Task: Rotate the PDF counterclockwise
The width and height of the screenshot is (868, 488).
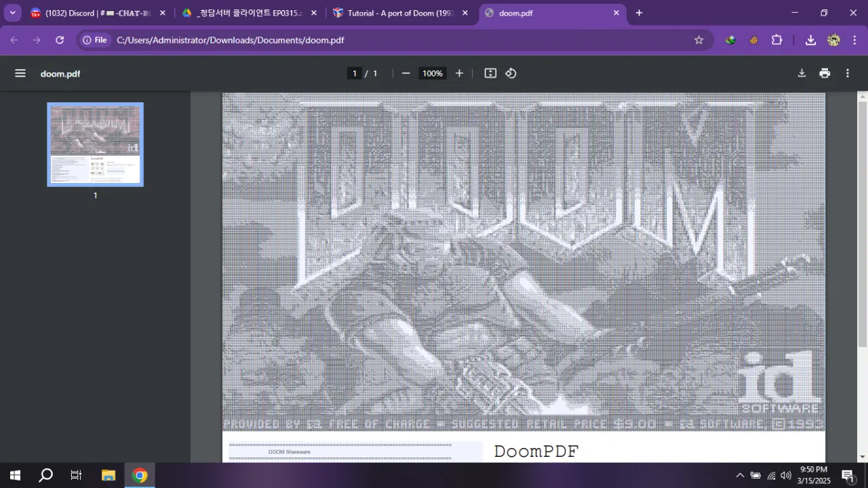Action: pyautogui.click(x=511, y=73)
